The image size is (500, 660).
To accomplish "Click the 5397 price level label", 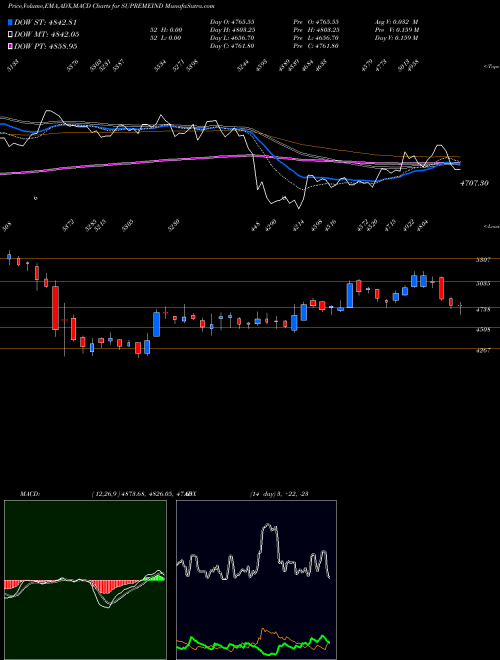I will pos(482,260).
